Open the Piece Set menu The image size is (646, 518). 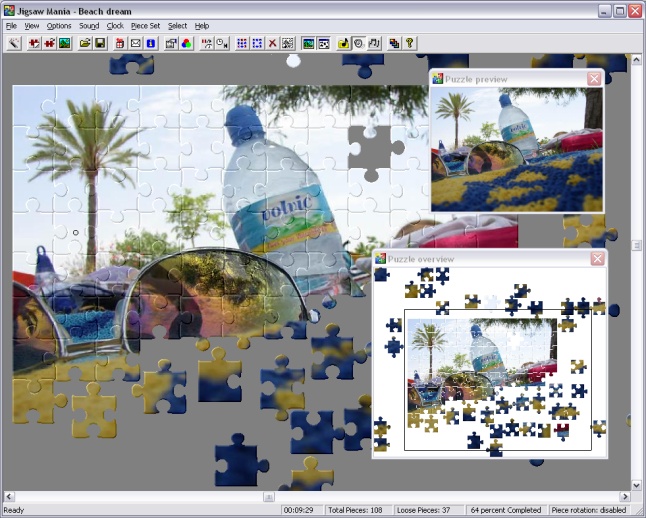click(x=145, y=25)
